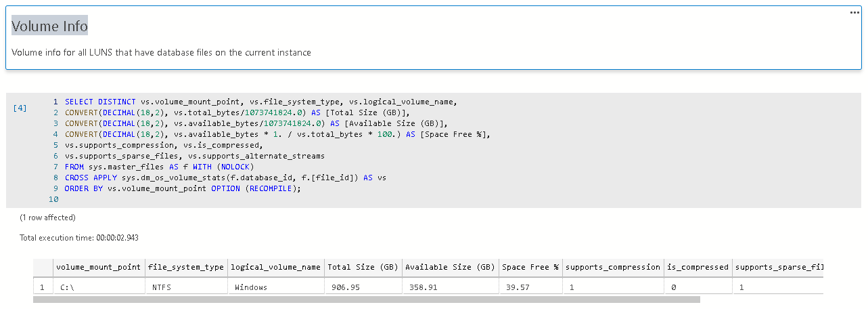Select row number 1 in results grid

coord(42,287)
